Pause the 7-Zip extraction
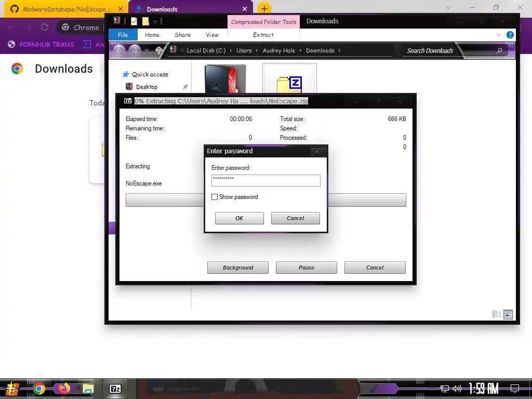This screenshot has height=399, width=532. coord(307,268)
